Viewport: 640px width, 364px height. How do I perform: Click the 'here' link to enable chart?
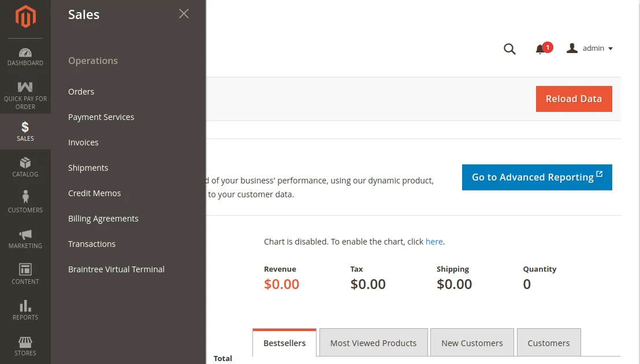434,242
